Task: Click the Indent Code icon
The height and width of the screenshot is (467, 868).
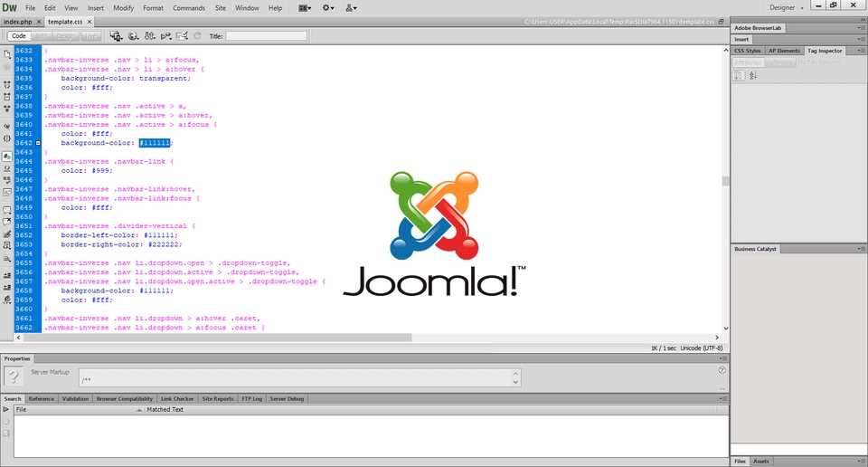Action: pos(7,275)
